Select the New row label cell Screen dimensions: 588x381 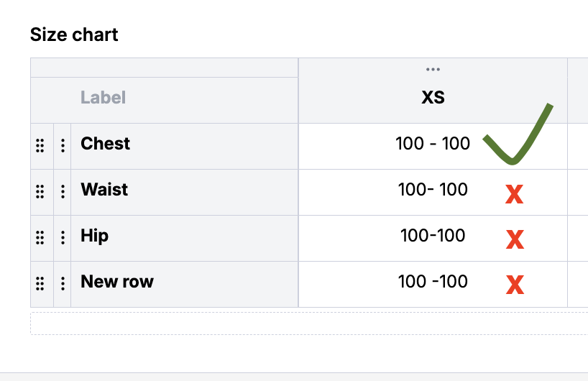tap(117, 282)
